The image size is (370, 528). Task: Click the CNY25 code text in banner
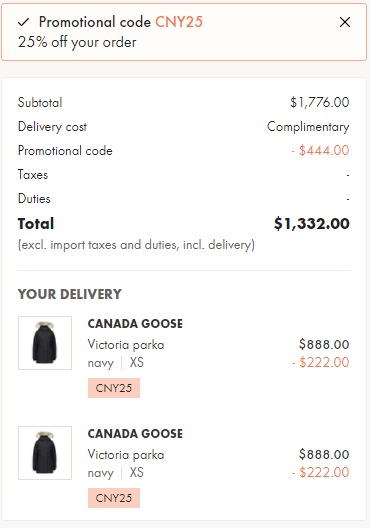(179, 22)
